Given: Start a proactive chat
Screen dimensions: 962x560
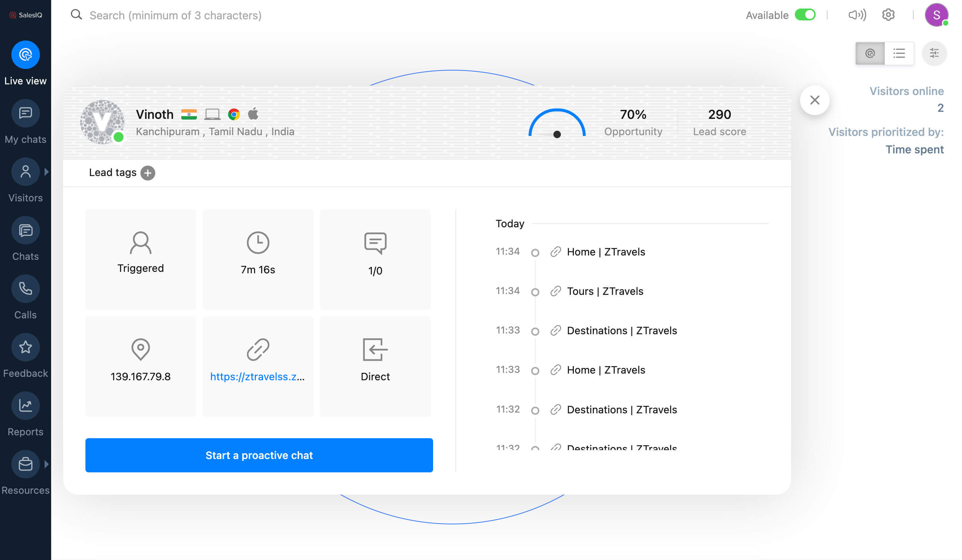Looking at the screenshot, I should tap(259, 455).
